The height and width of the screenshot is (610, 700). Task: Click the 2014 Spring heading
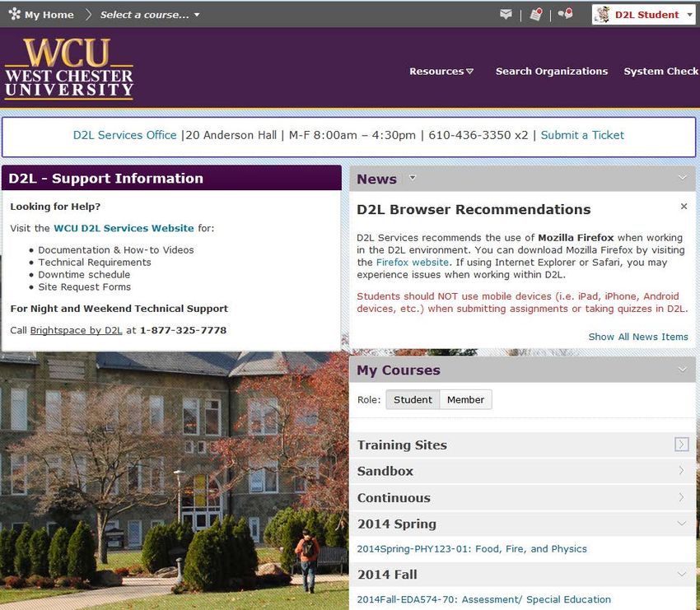pos(397,524)
